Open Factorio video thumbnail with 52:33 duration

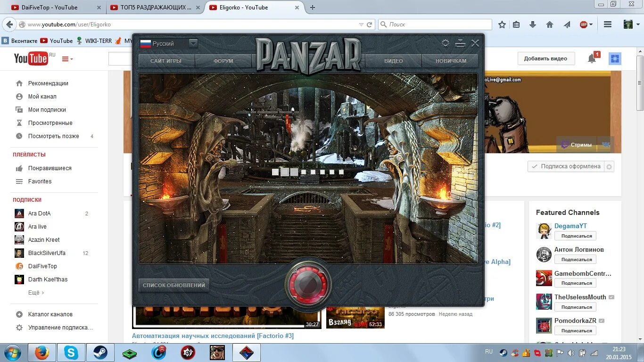pyautogui.click(x=355, y=317)
